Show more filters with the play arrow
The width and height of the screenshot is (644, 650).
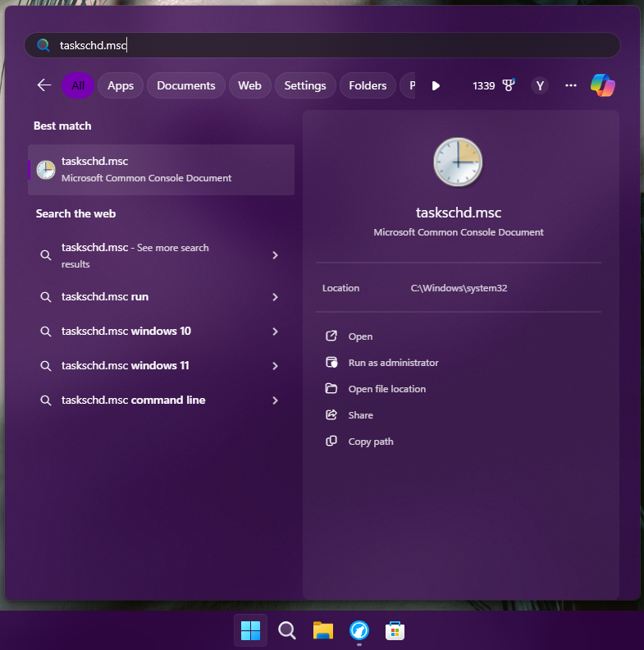436,86
